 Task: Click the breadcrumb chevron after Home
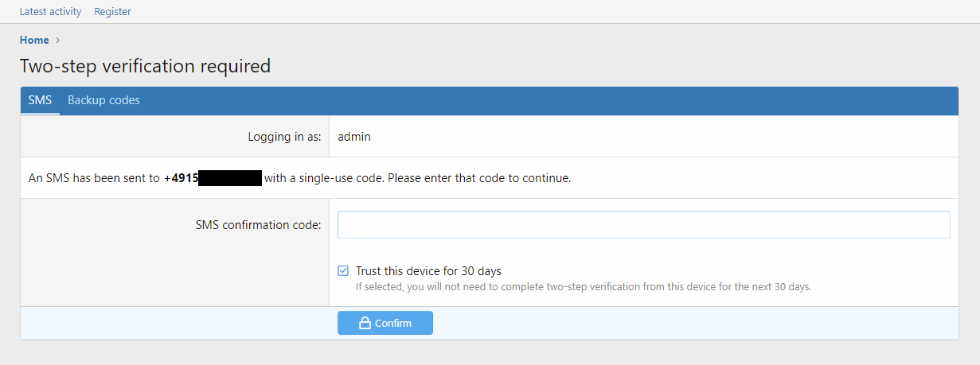pyautogui.click(x=58, y=40)
